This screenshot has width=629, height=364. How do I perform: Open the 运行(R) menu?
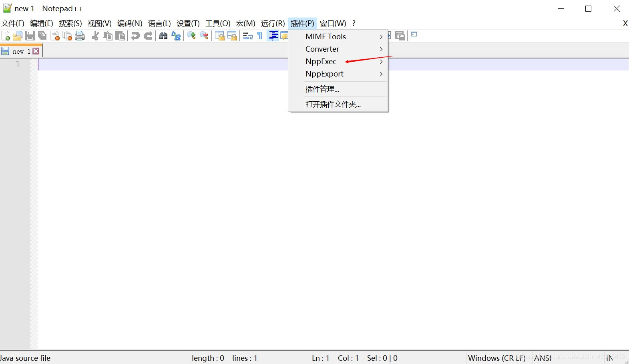273,24
